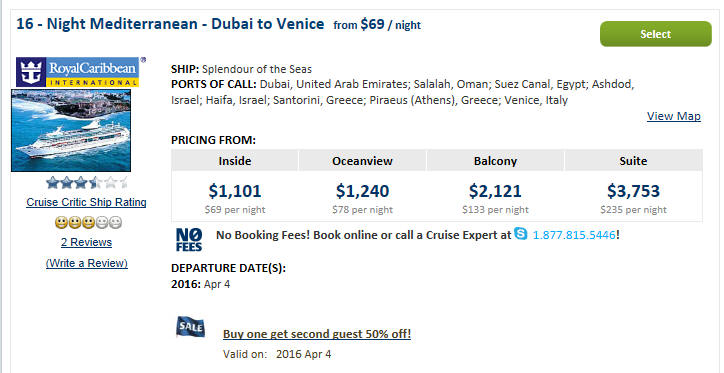Read the 2 Reviews link
Screen dimensions: 724x373
[x=86, y=242]
